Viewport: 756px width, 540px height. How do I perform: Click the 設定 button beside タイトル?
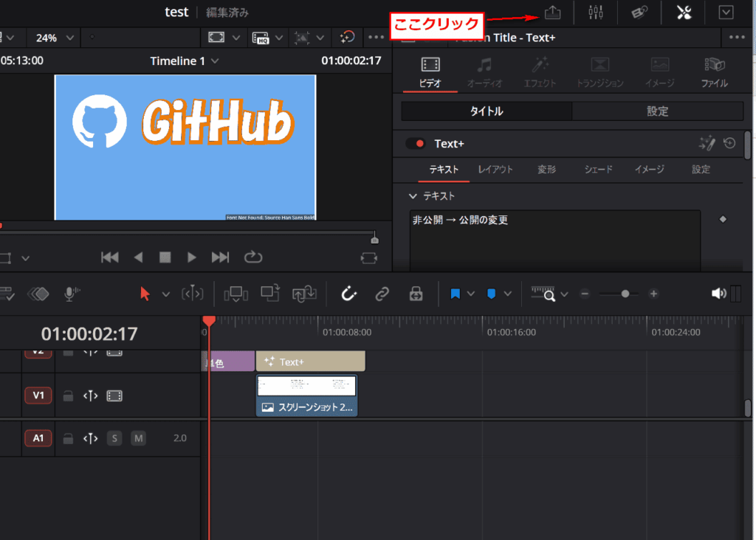click(657, 111)
